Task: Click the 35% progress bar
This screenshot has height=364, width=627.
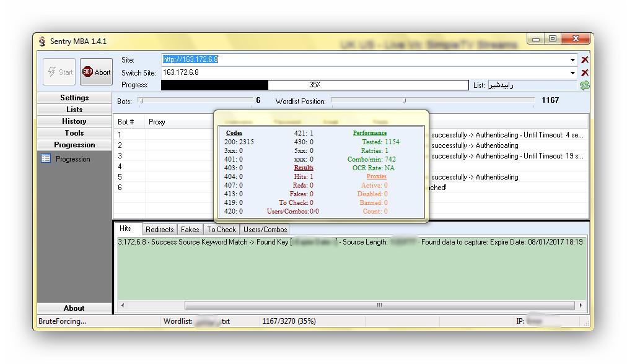Action: click(x=315, y=85)
